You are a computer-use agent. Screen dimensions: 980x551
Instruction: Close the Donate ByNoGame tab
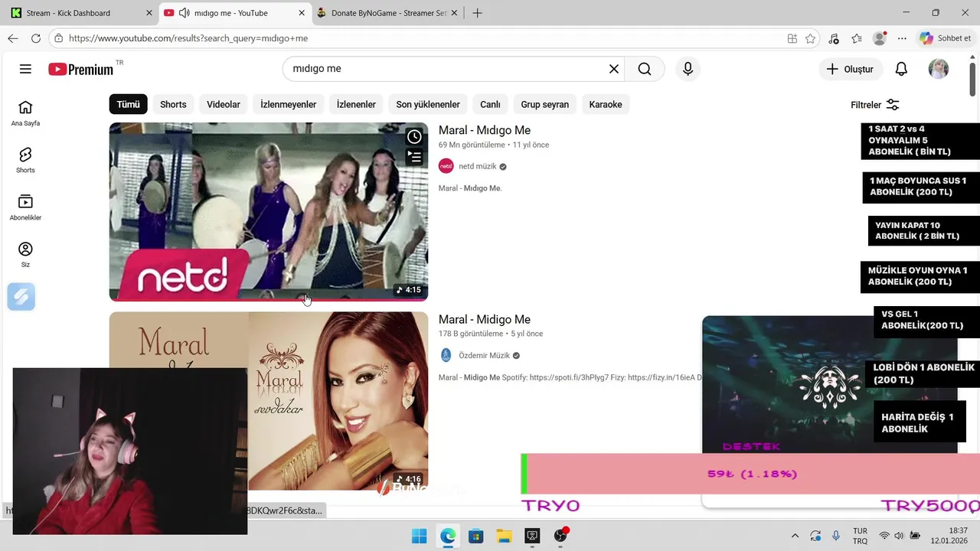pos(455,13)
